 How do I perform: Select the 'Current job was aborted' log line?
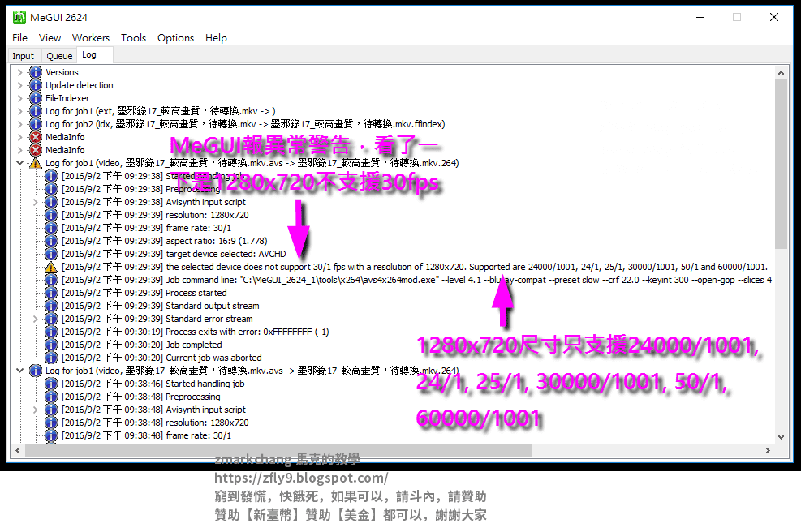coord(161,358)
